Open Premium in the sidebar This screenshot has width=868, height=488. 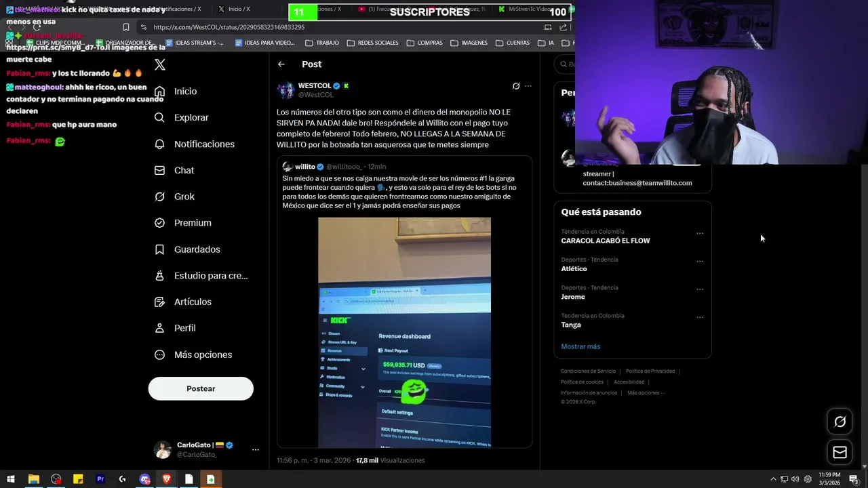183,223
